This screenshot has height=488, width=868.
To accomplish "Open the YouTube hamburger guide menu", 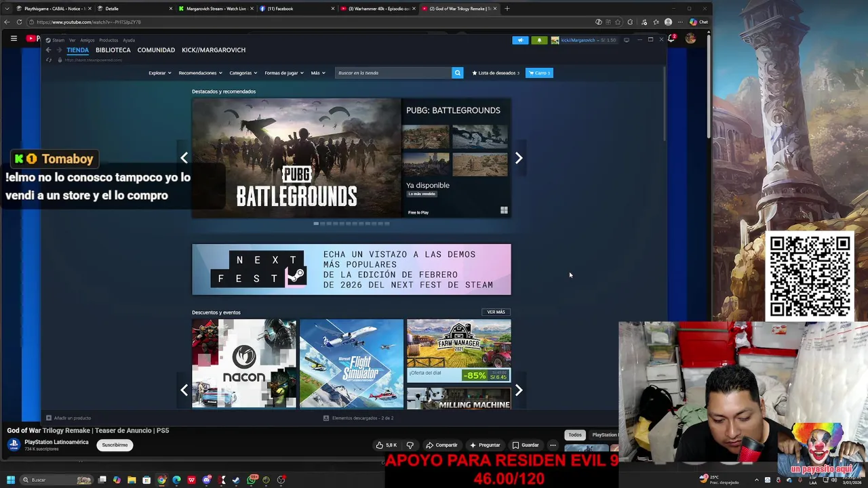I will [x=14, y=39].
